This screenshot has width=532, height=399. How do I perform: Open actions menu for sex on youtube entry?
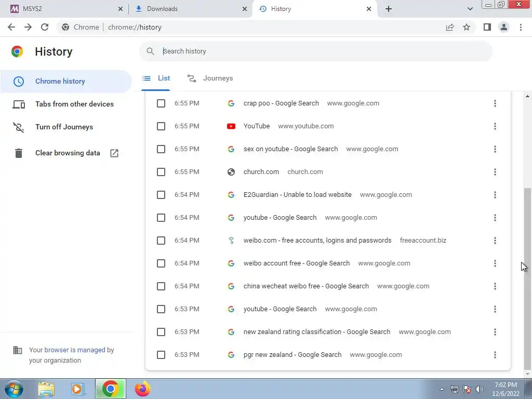pos(495,149)
